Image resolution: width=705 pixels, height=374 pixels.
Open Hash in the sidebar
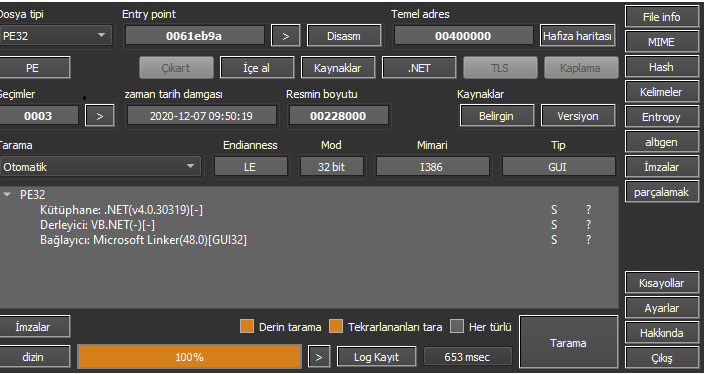[661, 67]
